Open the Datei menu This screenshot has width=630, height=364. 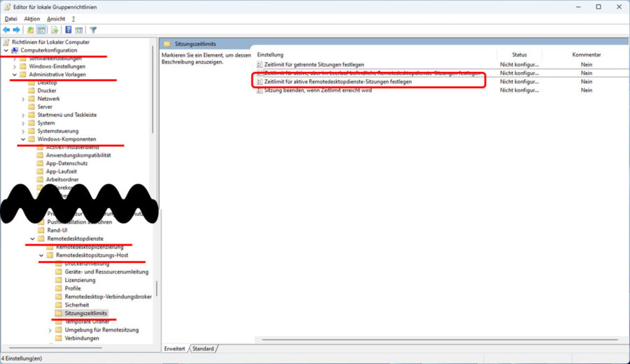10,19
